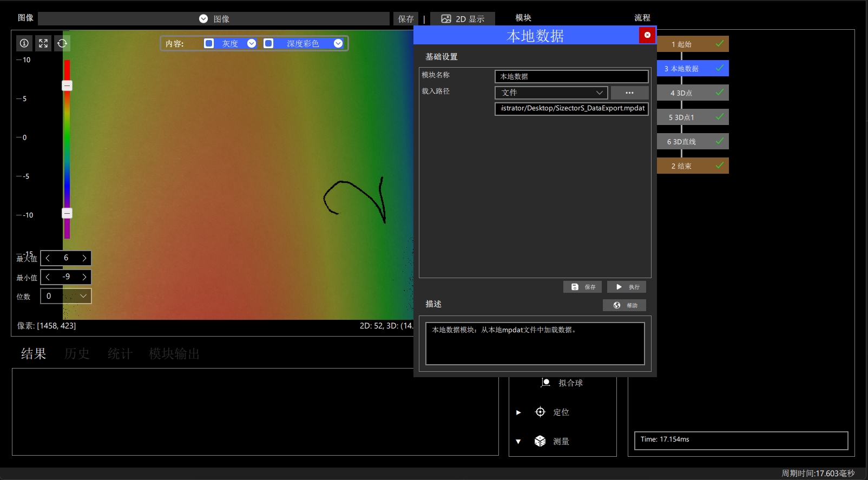
Task: Select the 定位 crosshair tool icon
Action: coord(540,412)
